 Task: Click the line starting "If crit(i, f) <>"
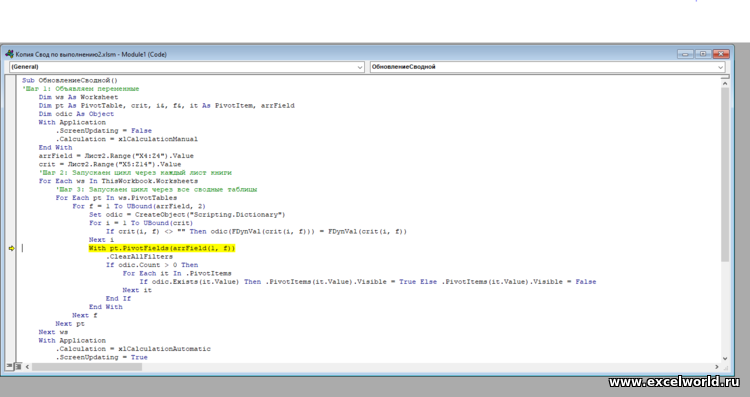tap(256, 232)
